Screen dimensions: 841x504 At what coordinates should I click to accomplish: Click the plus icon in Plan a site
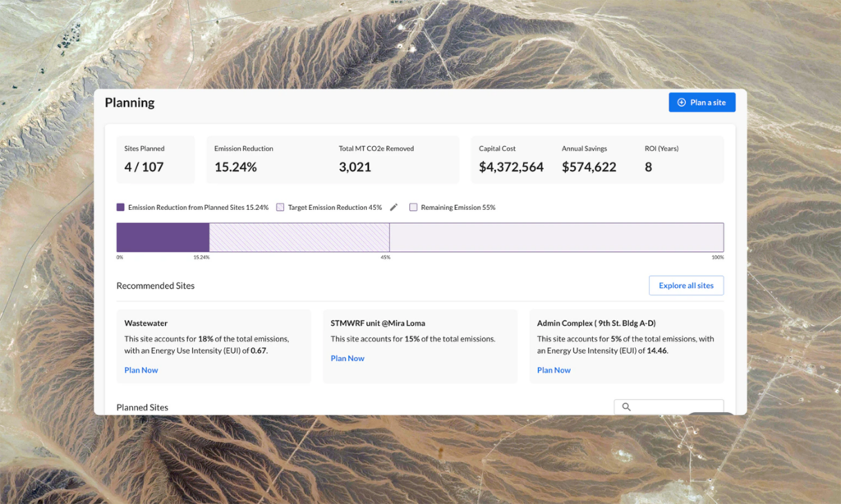coord(681,103)
